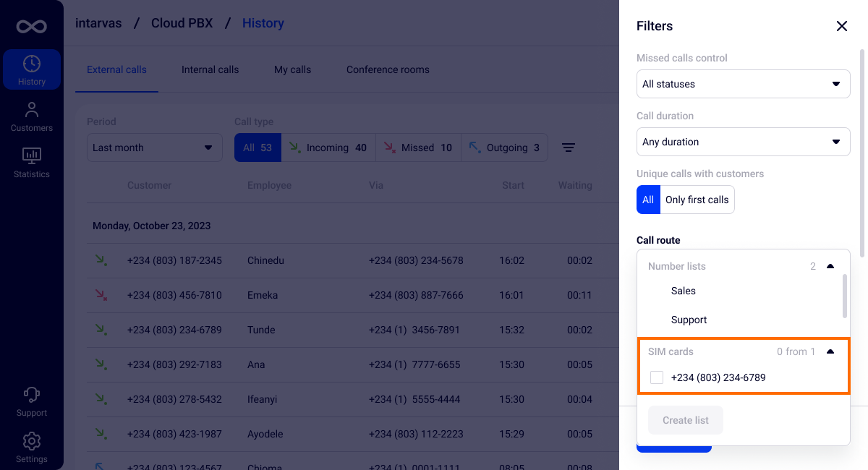Open Support from the sidebar
This screenshot has width=868, height=470.
click(32, 401)
